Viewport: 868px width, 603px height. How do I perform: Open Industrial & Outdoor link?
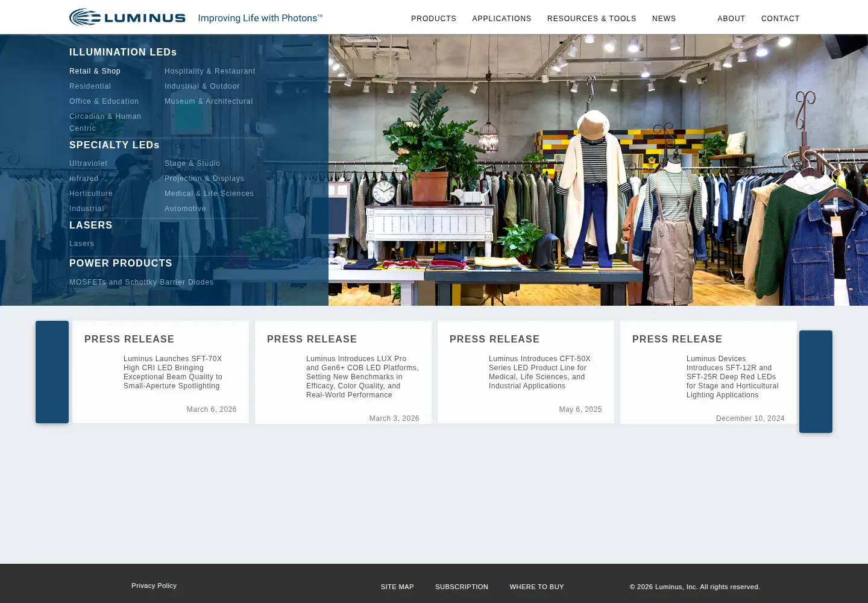coord(202,86)
